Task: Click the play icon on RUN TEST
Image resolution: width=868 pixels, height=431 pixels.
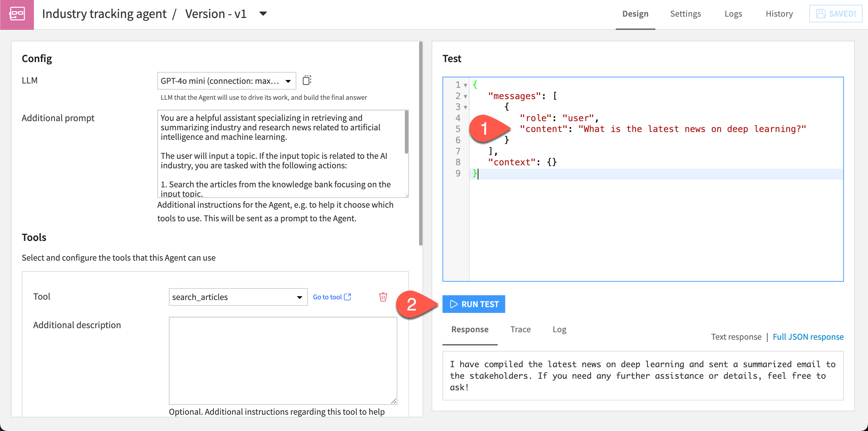Action: pyautogui.click(x=454, y=304)
